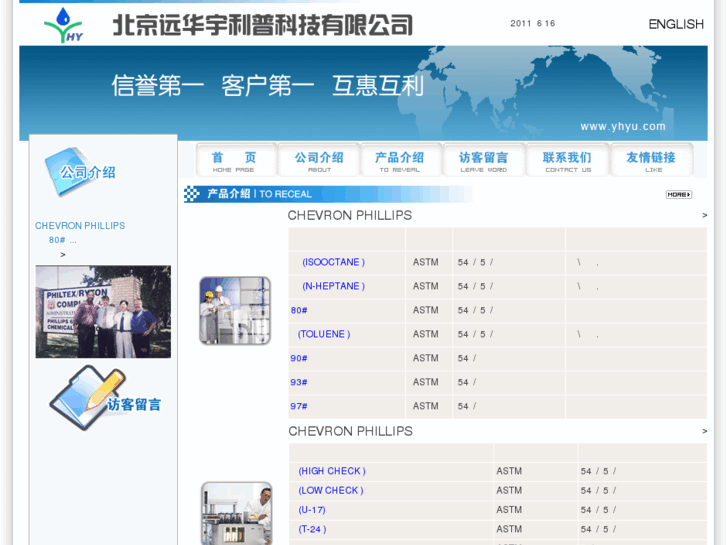The width and height of the screenshot is (727, 545).
Task: Open the 访客留言 Leave Word tab
Action: [484, 161]
